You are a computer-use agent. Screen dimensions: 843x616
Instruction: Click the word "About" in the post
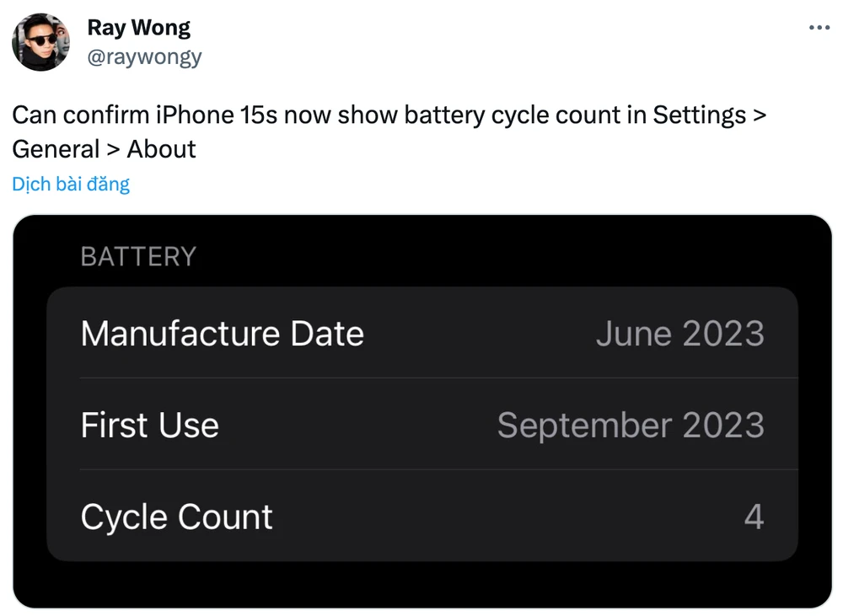161,148
